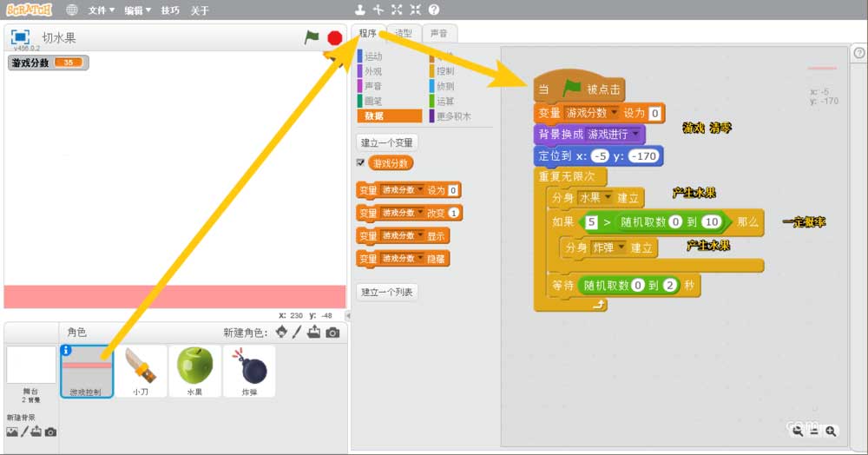Click the 切水果 project title field
The image size is (868, 455).
(x=59, y=37)
